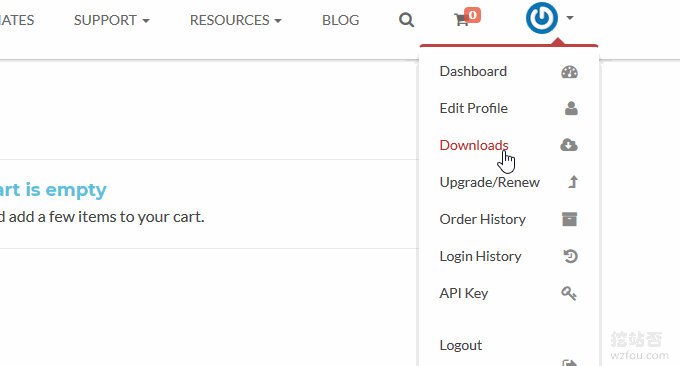Click the 'add a few items to your cart.' text
This screenshot has height=366, width=680.
[x=106, y=216]
